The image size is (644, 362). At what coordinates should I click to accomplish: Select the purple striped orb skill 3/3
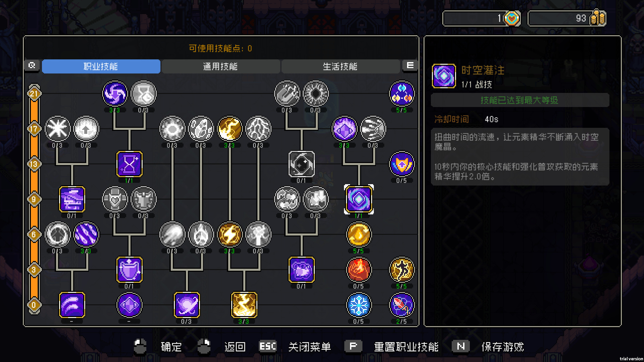click(86, 235)
